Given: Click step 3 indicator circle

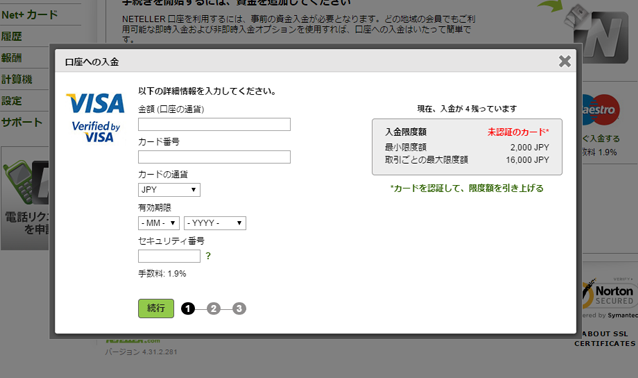Looking at the screenshot, I should point(239,309).
